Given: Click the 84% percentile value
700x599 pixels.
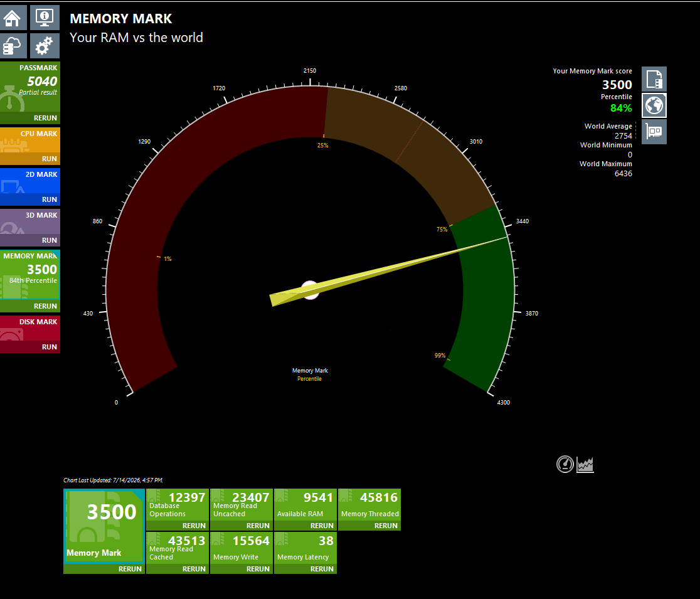Looking at the screenshot, I should coord(621,108).
